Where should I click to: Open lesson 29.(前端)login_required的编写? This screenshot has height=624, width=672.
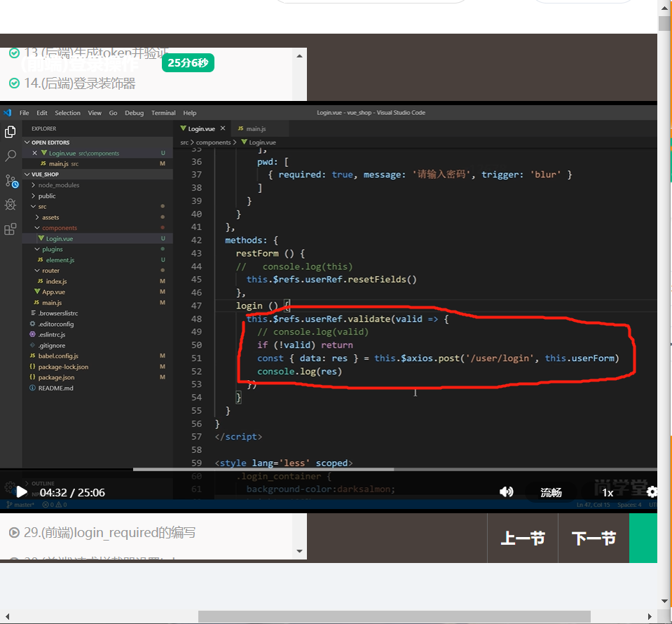pyautogui.click(x=109, y=532)
